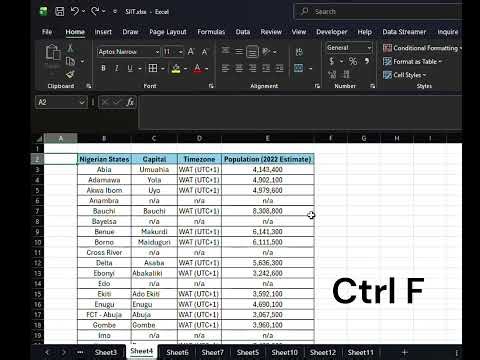
Task: Click the Save icon in title bar
Action: click(x=60, y=12)
